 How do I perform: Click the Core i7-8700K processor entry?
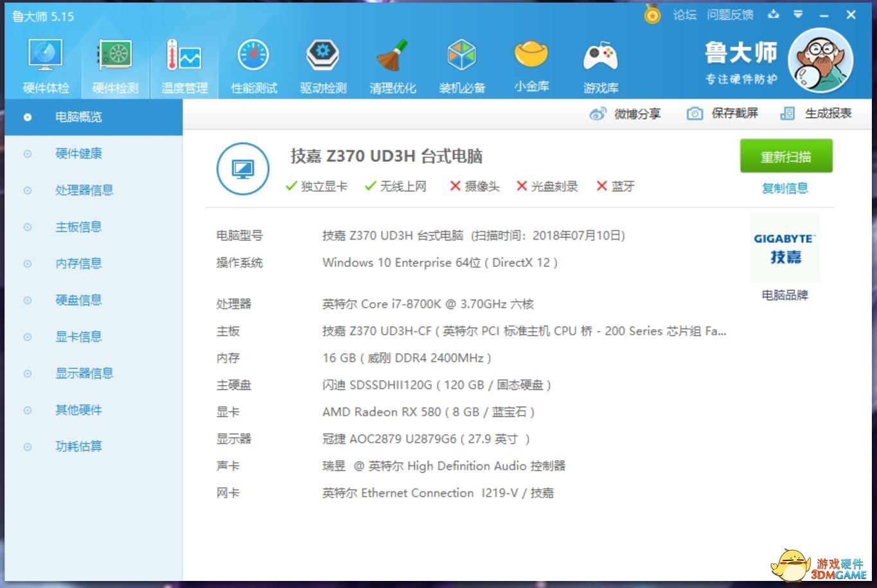(x=428, y=304)
